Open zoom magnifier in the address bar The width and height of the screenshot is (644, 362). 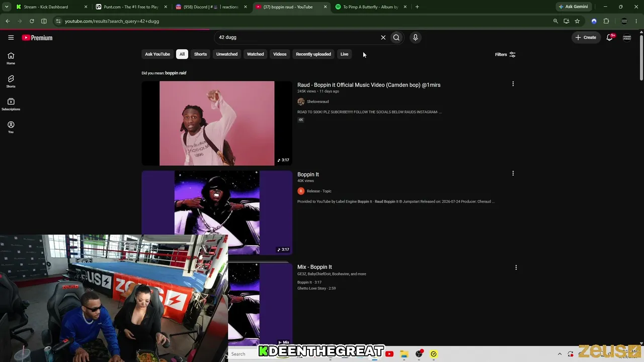point(555,21)
